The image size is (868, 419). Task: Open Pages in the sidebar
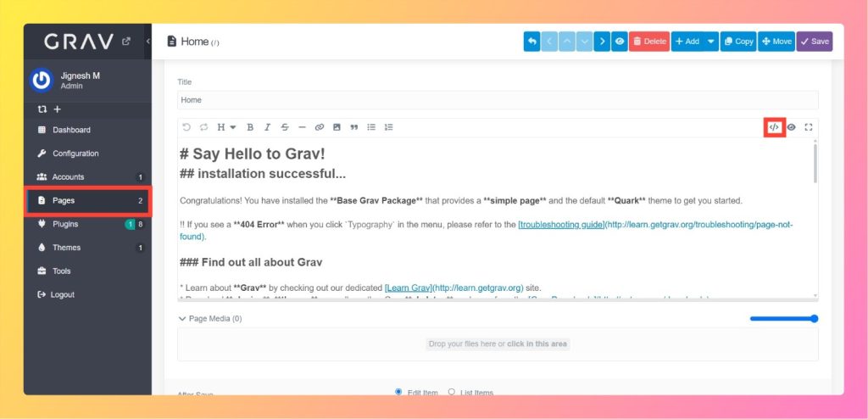pos(87,201)
